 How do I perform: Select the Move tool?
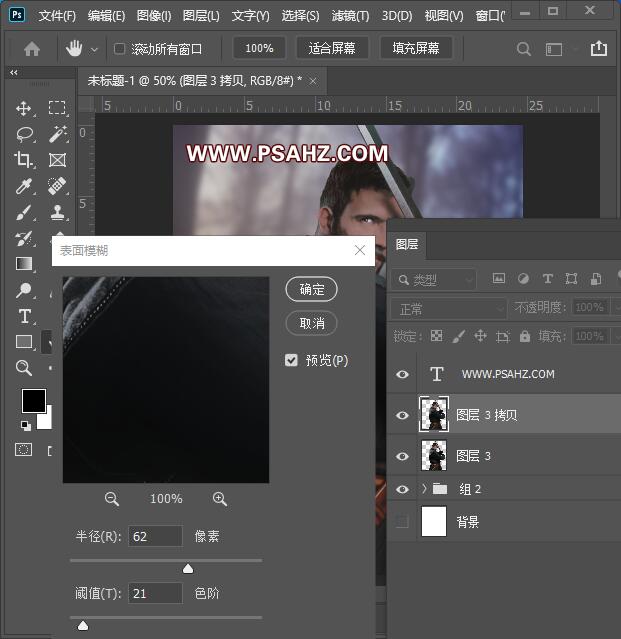click(24, 108)
